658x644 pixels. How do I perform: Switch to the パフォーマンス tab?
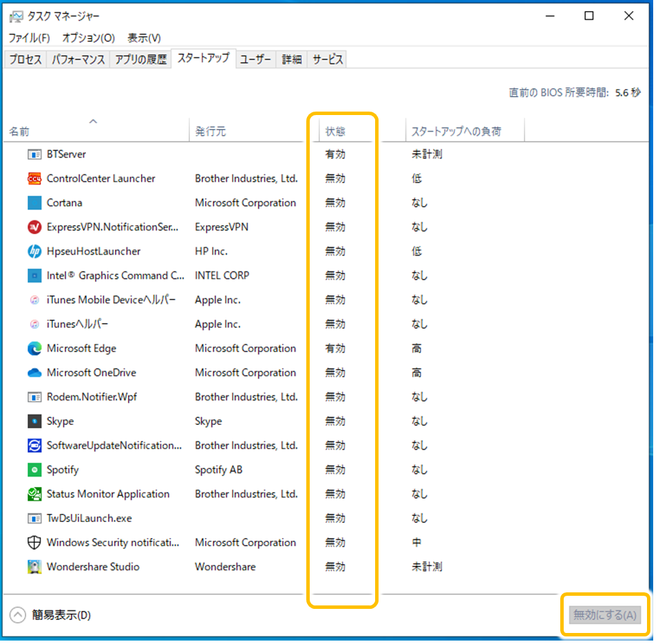78,60
